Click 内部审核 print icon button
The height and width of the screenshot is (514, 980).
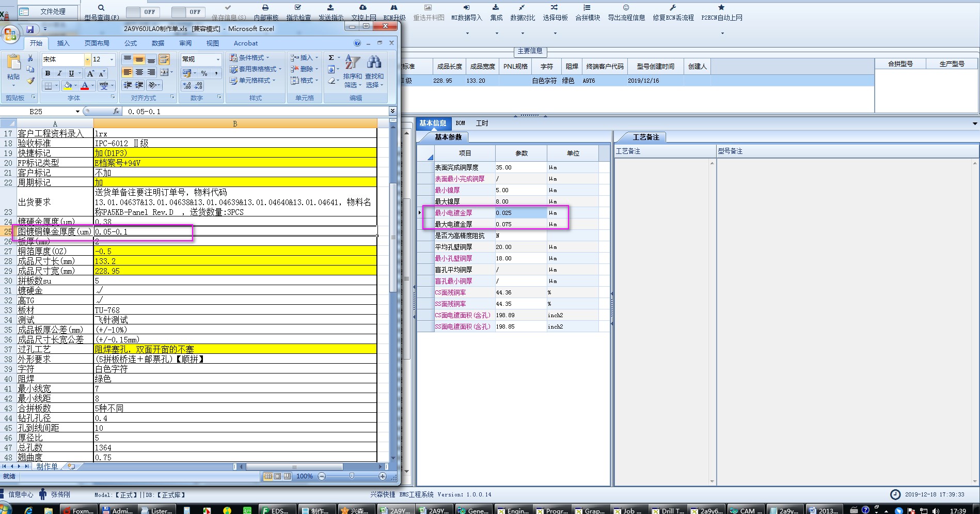265,12
